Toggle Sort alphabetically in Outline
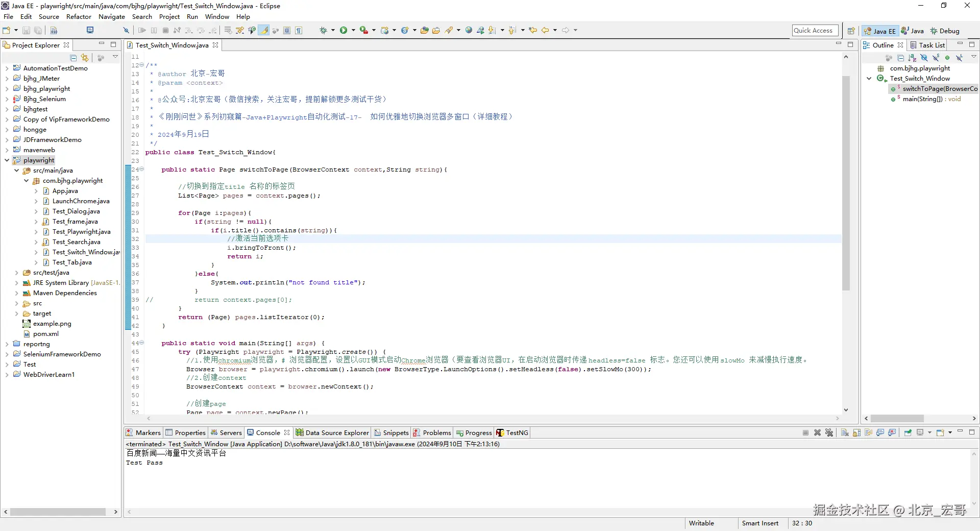 click(913, 58)
